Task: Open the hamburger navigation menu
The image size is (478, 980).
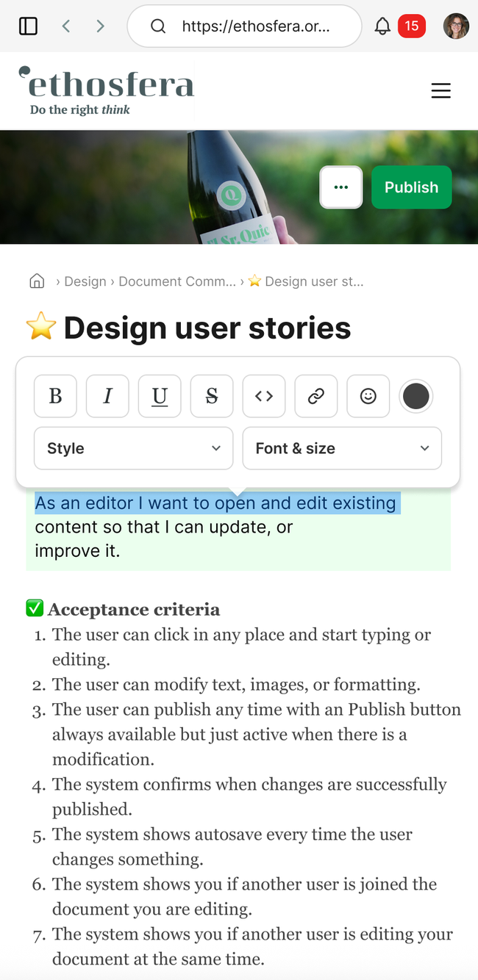Action: pyautogui.click(x=440, y=91)
